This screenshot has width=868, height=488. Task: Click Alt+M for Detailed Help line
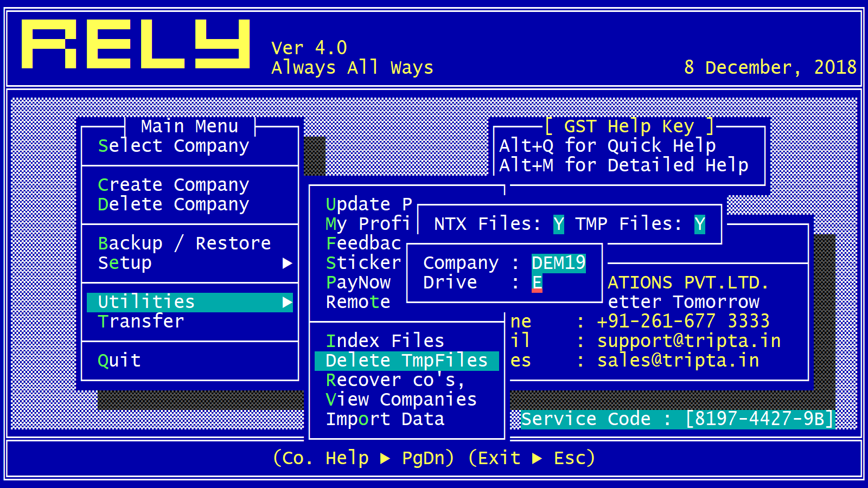click(x=624, y=165)
